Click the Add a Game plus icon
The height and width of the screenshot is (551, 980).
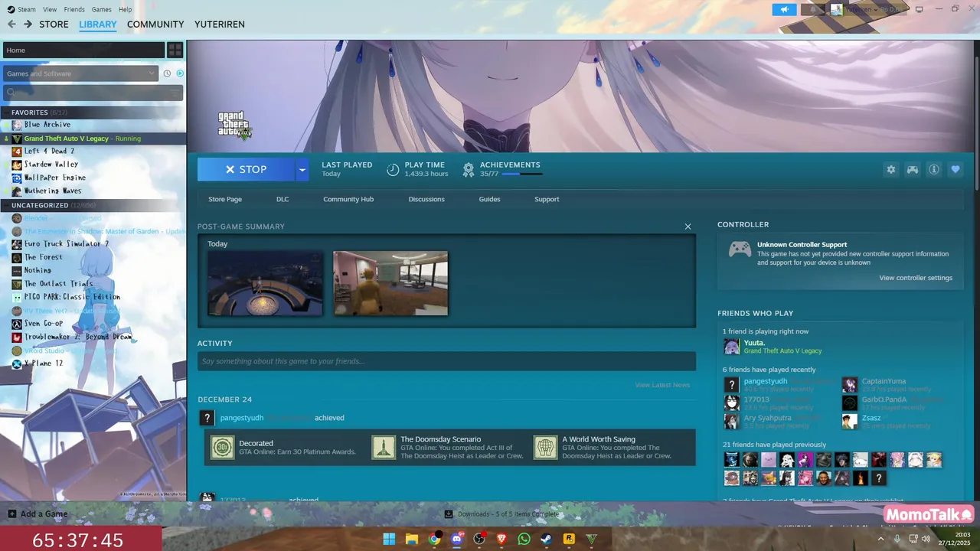click(x=12, y=514)
